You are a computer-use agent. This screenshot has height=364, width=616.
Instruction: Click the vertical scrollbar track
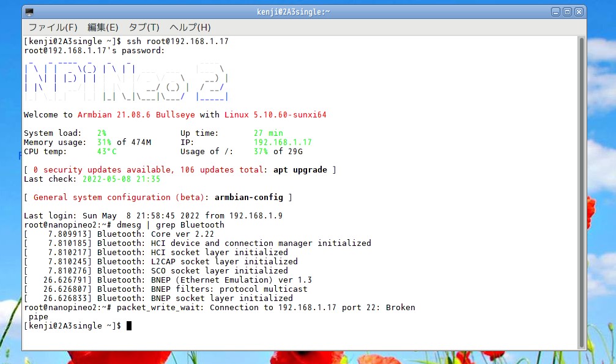(x=581, y=184)
